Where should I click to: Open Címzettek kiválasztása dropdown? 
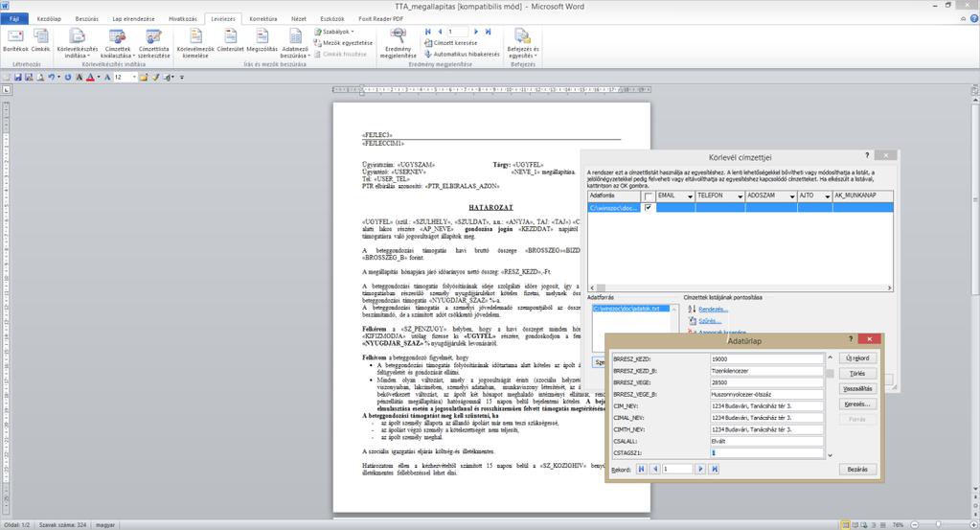(x=118, y=43)
